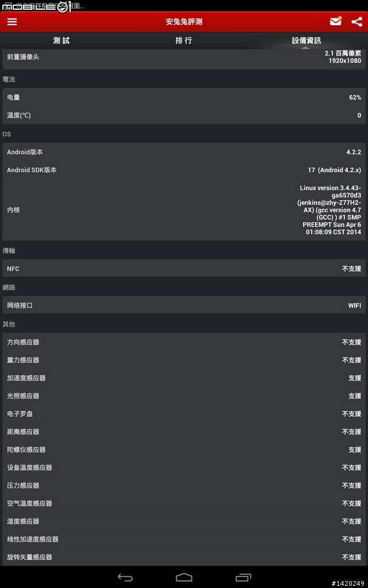Tap the 安兔兔評測 title
Screen dimensions: 368x588
184,22
